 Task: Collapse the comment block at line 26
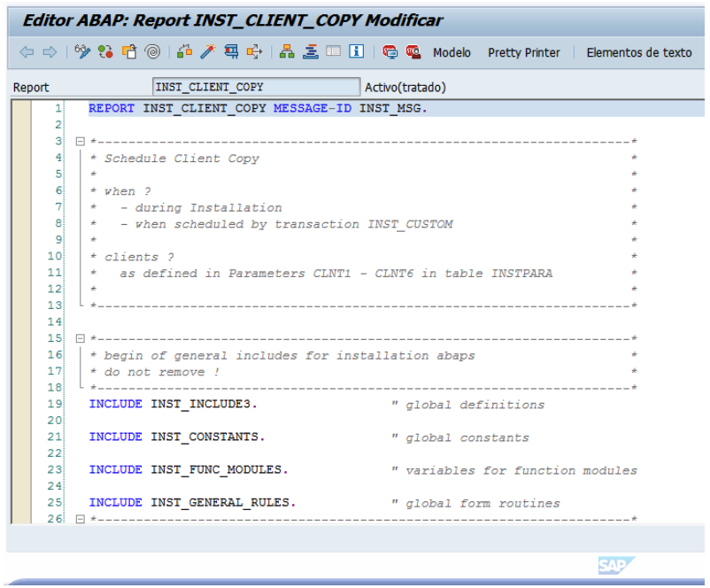point(81,519)
